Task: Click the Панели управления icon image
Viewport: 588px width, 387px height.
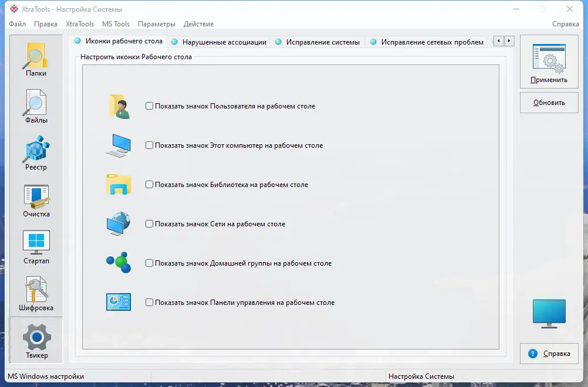Action: (x=119, y=302)
